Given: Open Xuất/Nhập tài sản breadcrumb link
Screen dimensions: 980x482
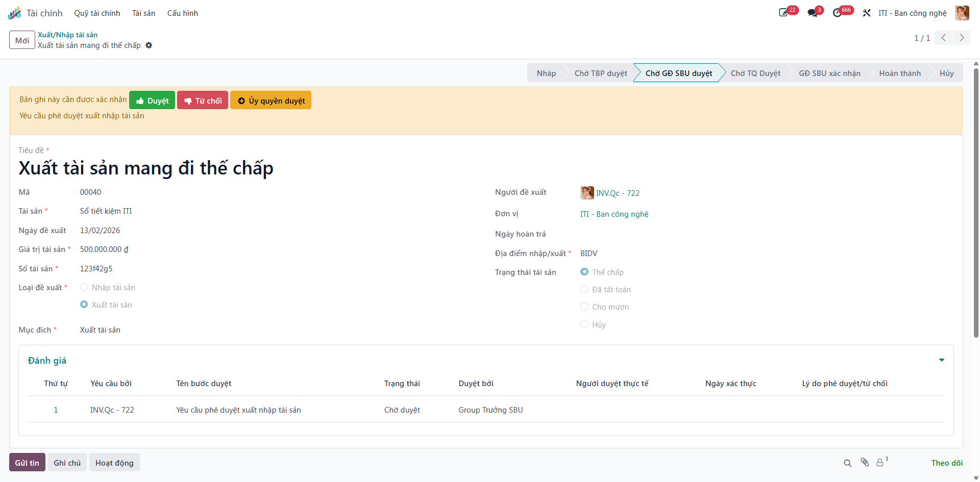Looking at the screenshot, I should pos(67,35).
